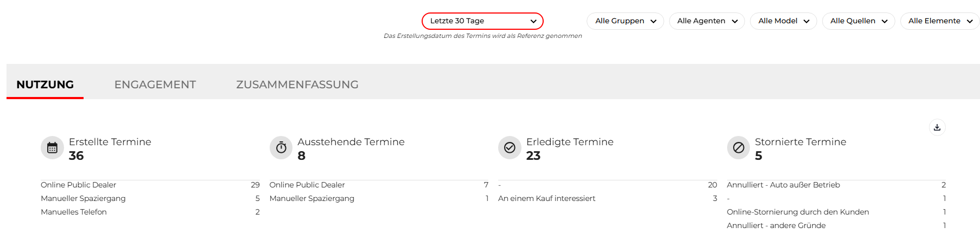The width and height of the screenshot is (980, 240).
Task: Open the Alle Agenten dropdown
Action: pos(707,21)
